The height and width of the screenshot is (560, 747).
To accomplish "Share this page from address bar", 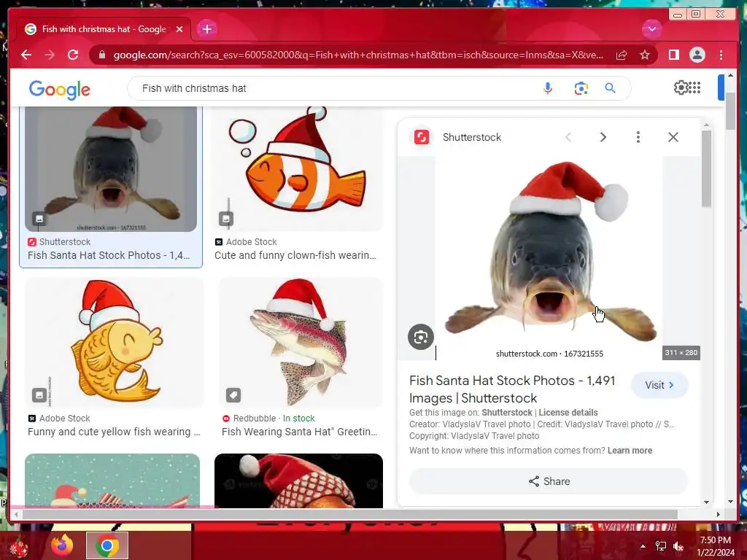I will tap(622, 55).
